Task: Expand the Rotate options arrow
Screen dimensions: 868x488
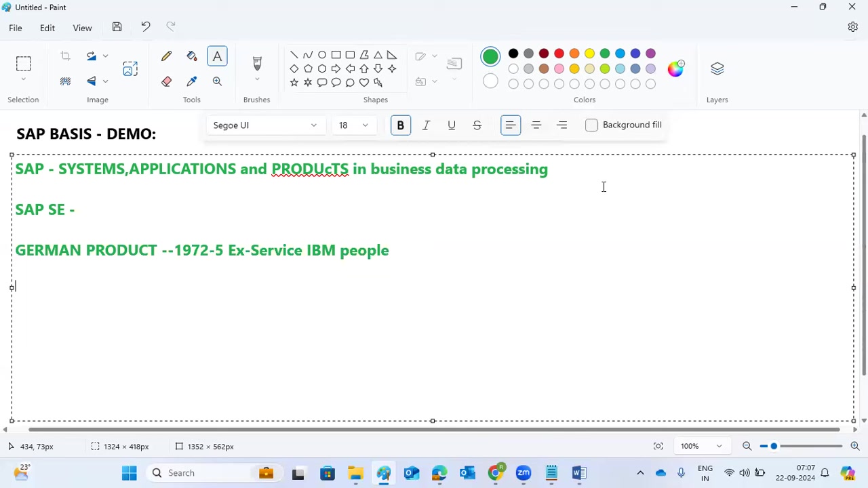Action: 105,56
